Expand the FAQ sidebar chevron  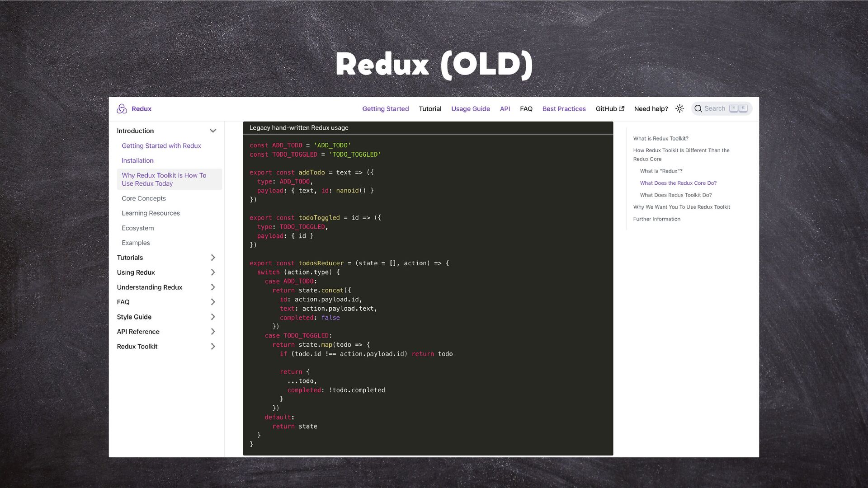(x=213, y=302)
